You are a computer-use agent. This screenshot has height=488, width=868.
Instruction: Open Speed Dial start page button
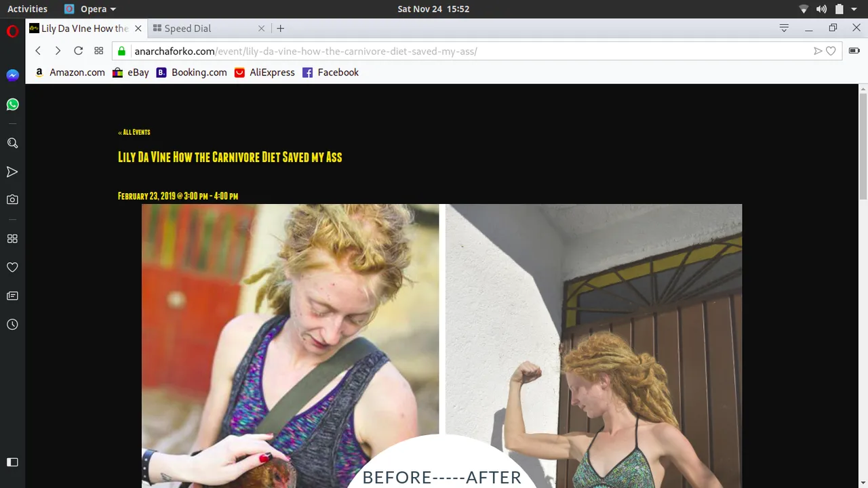click(98, 51)
